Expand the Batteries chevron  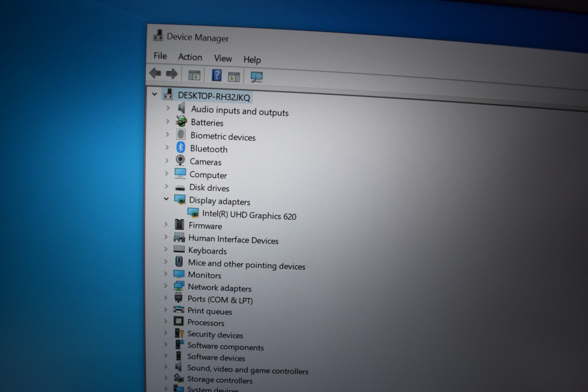pos(167,121)
